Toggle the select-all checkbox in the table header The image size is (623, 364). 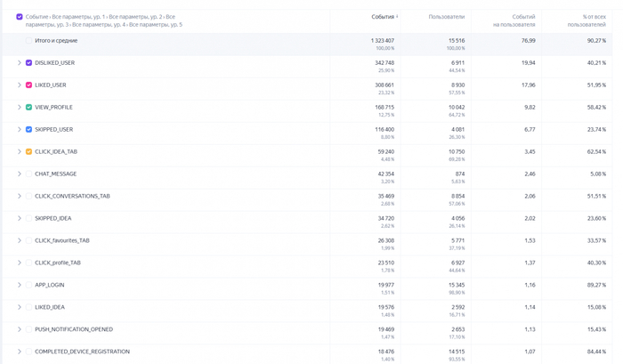tap(20, 17)
